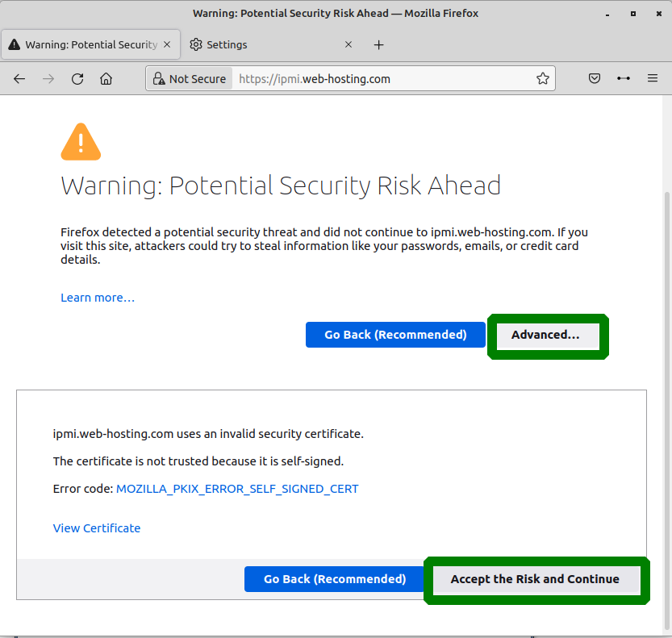The width and height of the screenshot is (672, 638).
Task: Open the View Certificate link
Action: [97, 528]
